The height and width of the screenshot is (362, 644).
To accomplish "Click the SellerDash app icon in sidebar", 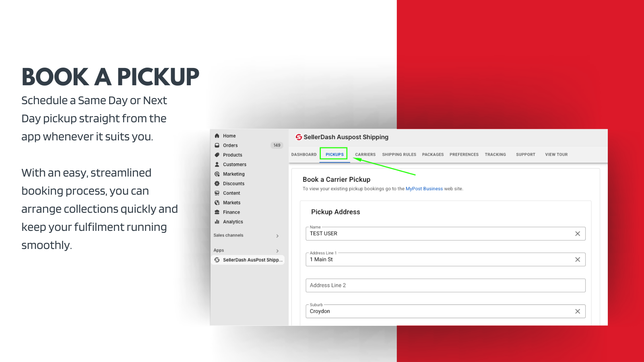I will coord(217,260).
